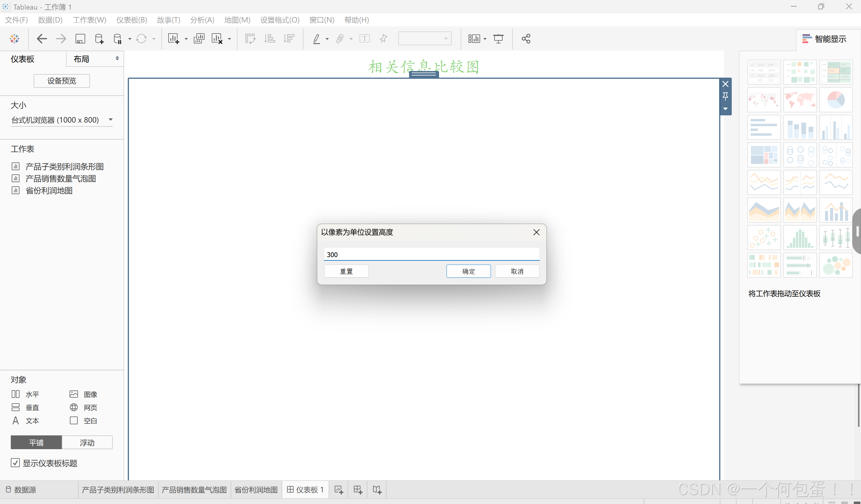The image size is (861, 504).
Task: Click the height value input field
Action: tap(431, 254)
